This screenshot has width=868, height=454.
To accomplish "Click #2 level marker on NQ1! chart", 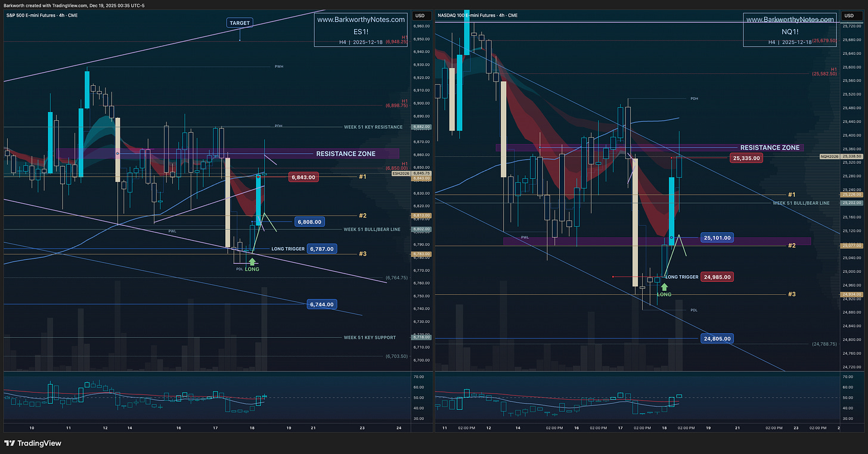I will (x=792, y=245).
